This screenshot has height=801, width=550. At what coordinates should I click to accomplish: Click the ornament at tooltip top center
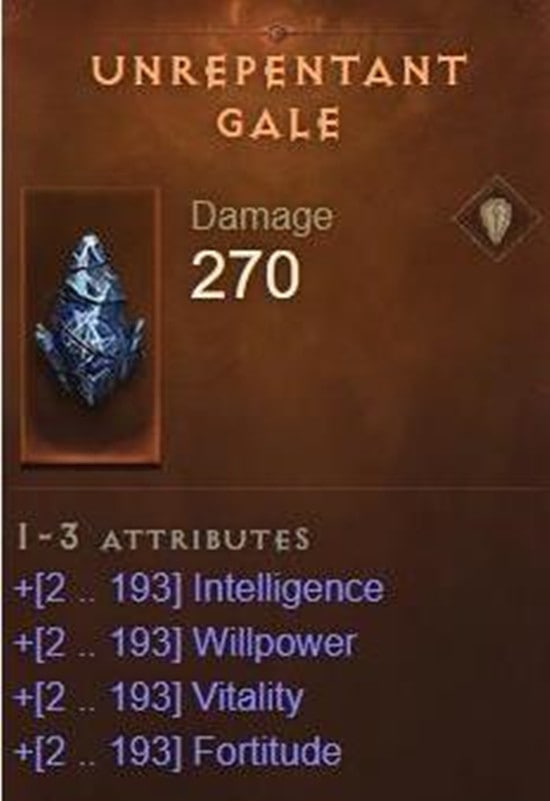[x=276, y=33]
